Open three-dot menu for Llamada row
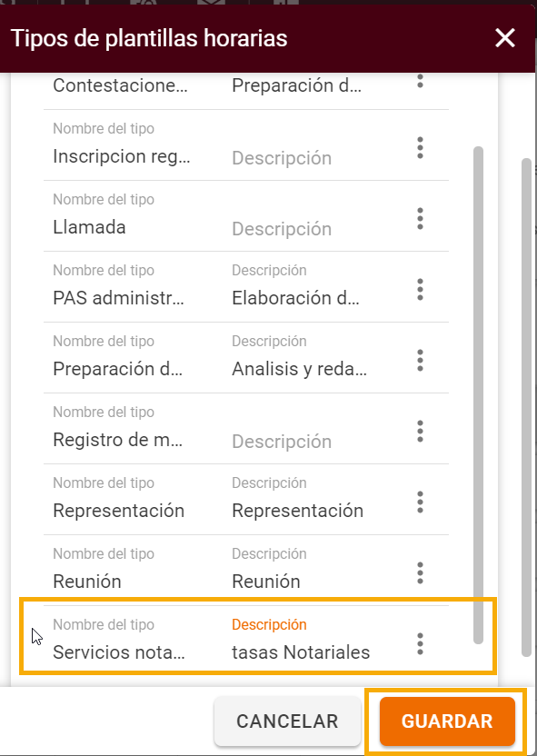537x756 pixels. click(420, 219)
